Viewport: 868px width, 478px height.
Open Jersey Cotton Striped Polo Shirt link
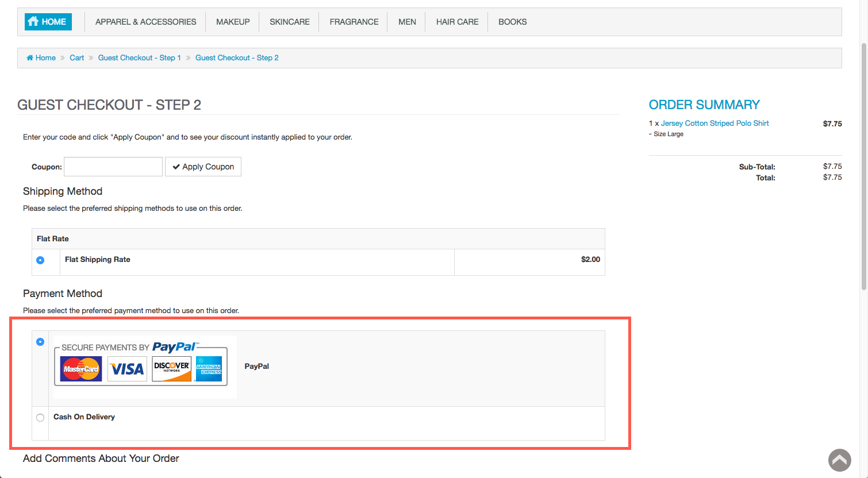pos(715,124)
